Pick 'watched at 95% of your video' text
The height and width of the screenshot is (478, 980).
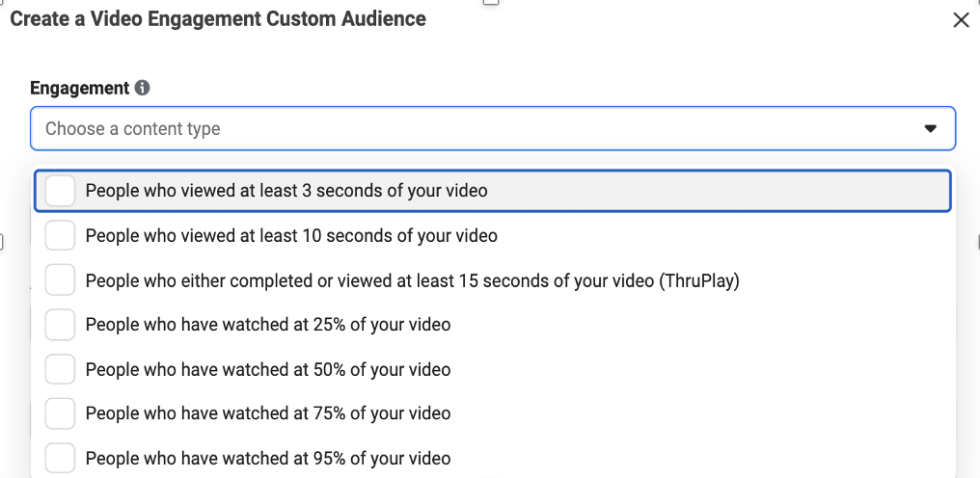tap(267, 458)
